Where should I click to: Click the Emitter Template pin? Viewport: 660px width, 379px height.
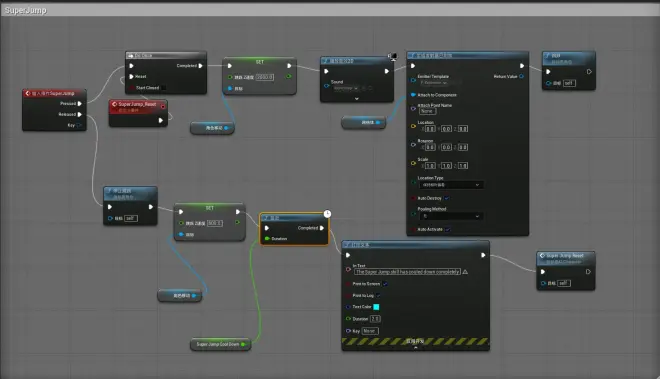413,80
